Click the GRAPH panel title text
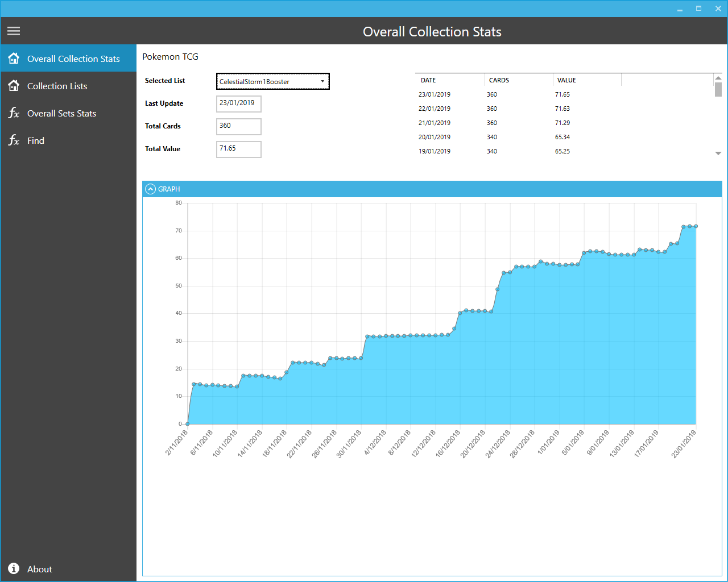Viewport: 728px width, 582px height. click(x=169, y=189)
